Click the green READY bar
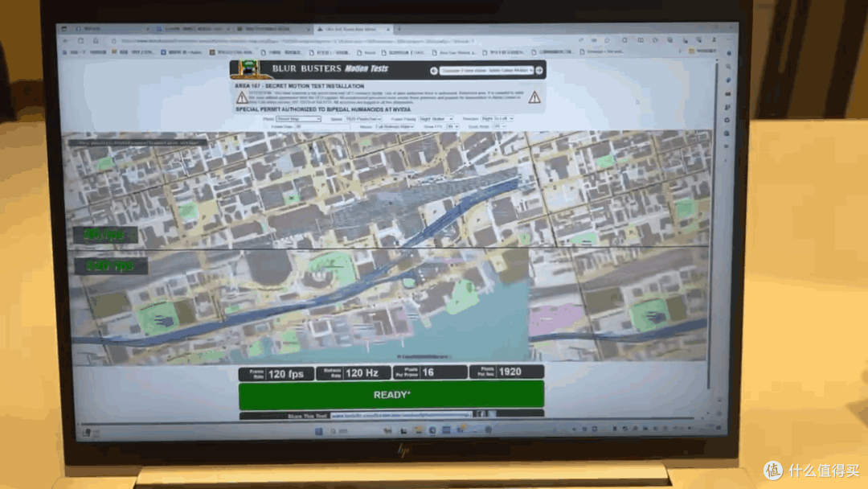 [x=391, y=395]
